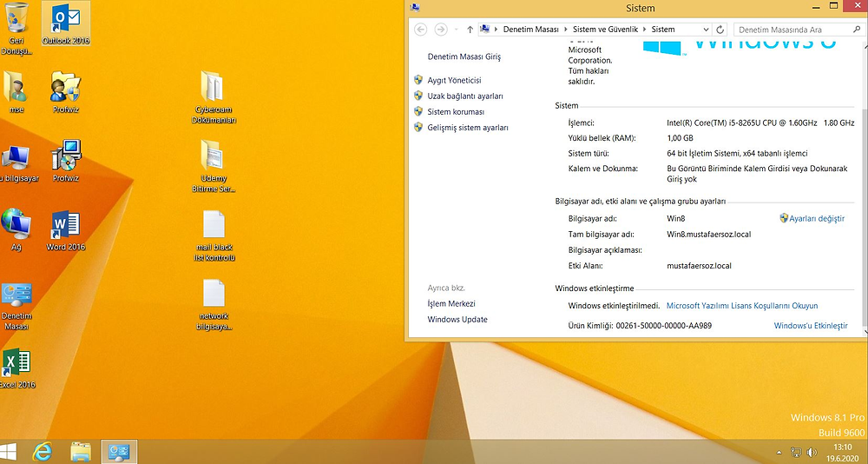Open the Ağ network desktop icon
Screen dimensions: 868x464
point(16,230)
